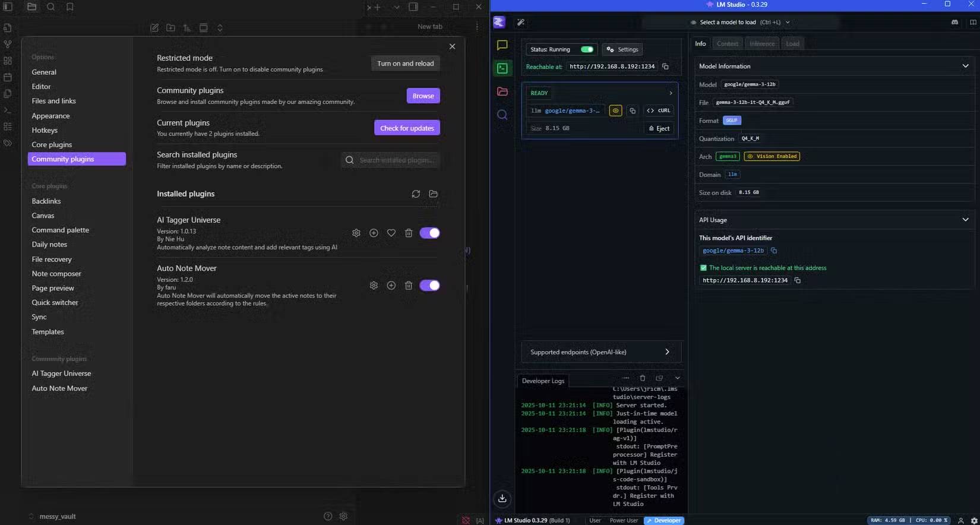Disable the Auto Note Mover plugin toggle
The height and width of the screenshot is (525, 980).
(x=429, y=285)
